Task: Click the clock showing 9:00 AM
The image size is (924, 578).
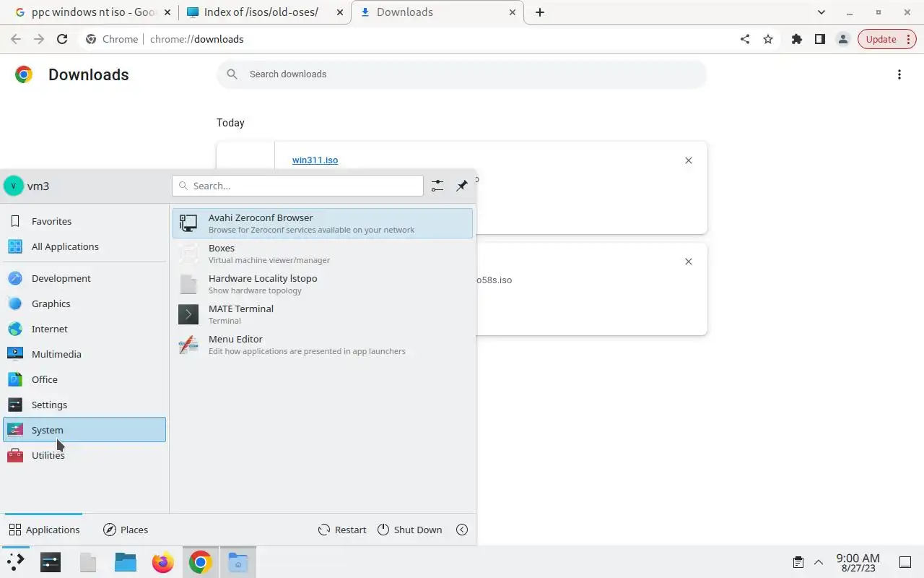Action: (858, 562)
